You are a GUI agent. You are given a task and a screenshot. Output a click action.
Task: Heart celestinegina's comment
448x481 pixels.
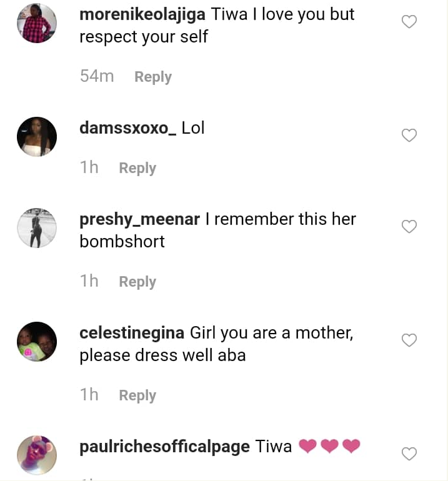pyautogui.click(x=409, y=340)
